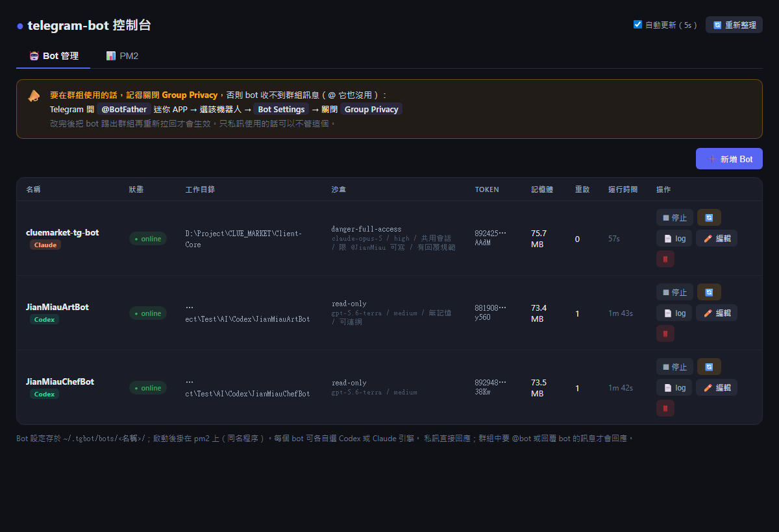Edit JianMiauChefBot with 編輯 button
779x532 pixels.
pos(717,387)
